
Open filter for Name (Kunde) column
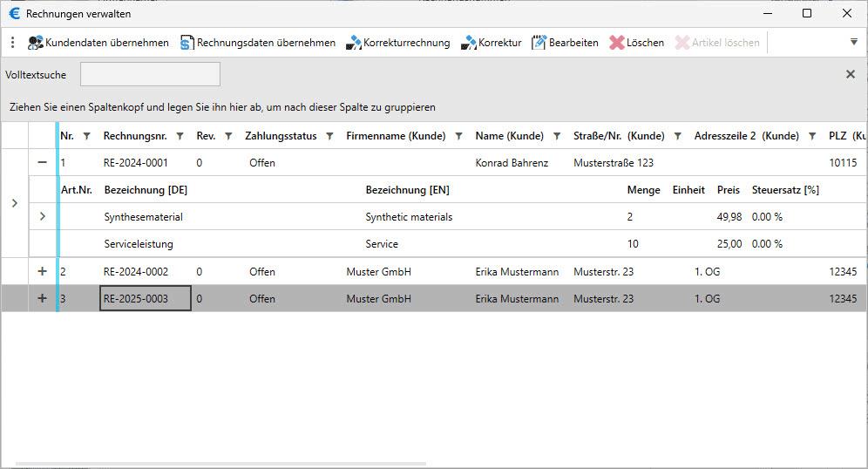click(558, 136)
